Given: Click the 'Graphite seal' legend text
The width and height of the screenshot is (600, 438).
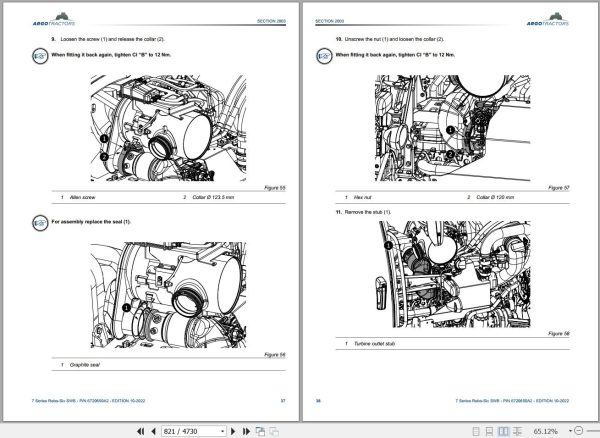Looking at the screenshot, I should (x=85, y=365).
